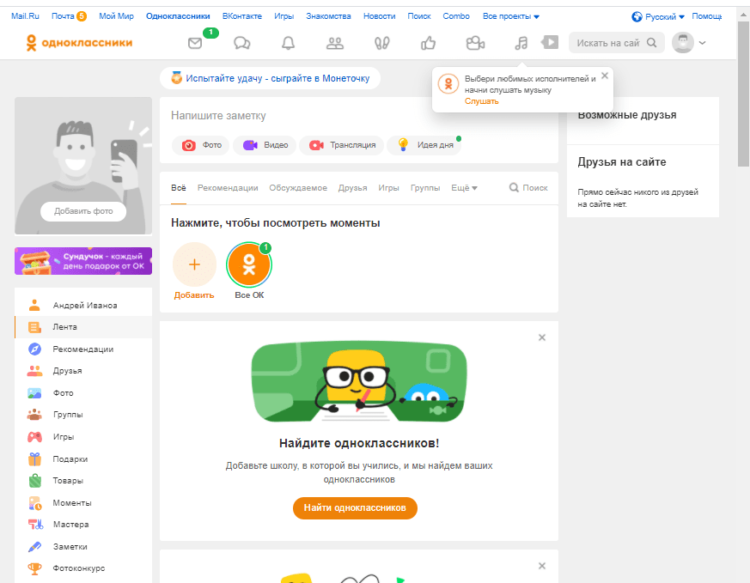Click the Найти одноклассников button
This screenshot has height=583, width=750.
[354, 508]
